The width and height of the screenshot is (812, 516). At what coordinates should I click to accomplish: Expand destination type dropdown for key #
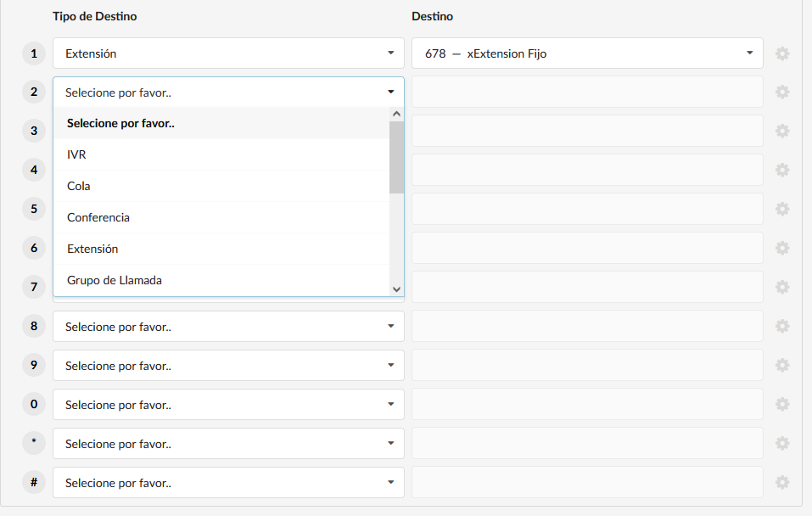(x=228, y=482)
